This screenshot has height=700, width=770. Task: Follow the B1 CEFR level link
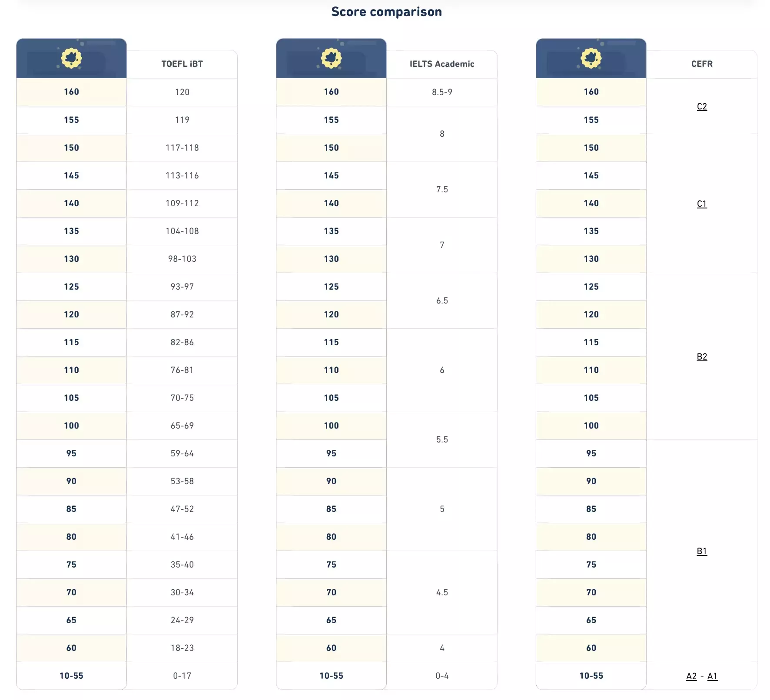click(x=702, y=551)
